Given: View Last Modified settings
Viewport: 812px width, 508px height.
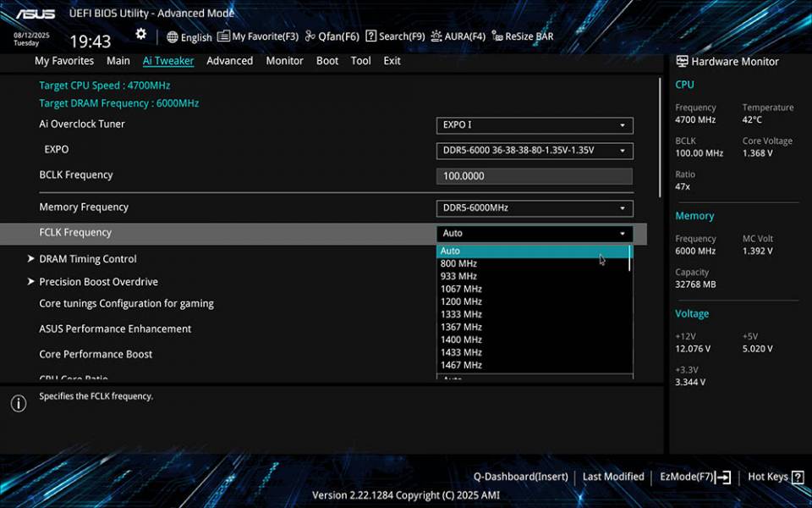Looking at the screenshot, I should click(613, 476).
